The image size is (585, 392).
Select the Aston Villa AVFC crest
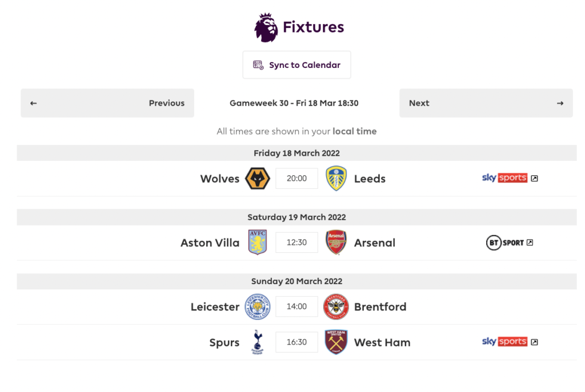coord(257,243)
